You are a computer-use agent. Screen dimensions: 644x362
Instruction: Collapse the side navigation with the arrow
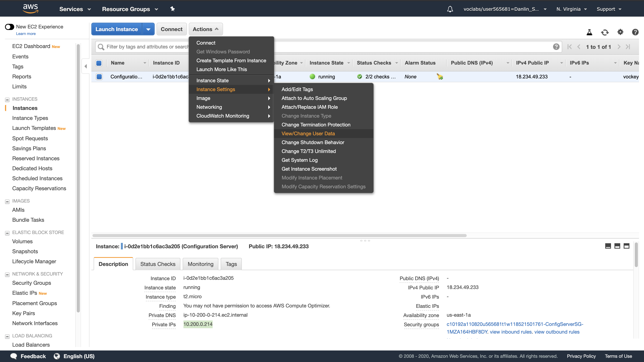[x=86, y=66]
